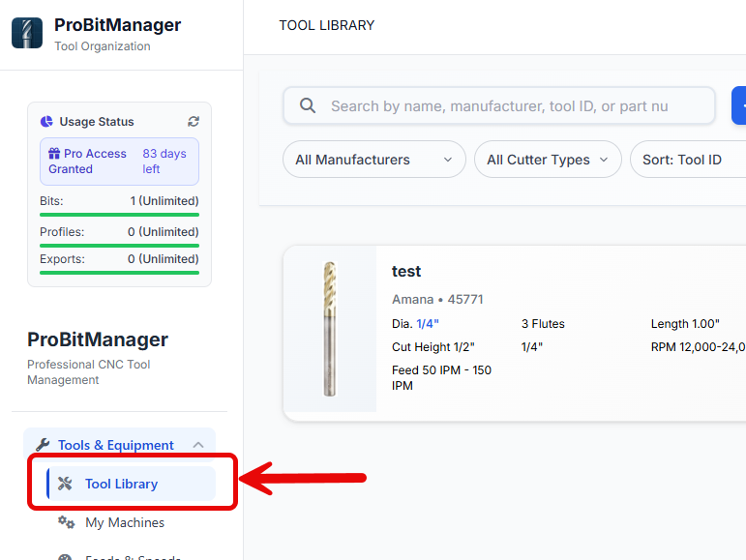Image resolution: width=746 pixels, height=560 pixels.
Task: Refresh usage status with the refresh icon
Action: [194, 122]
